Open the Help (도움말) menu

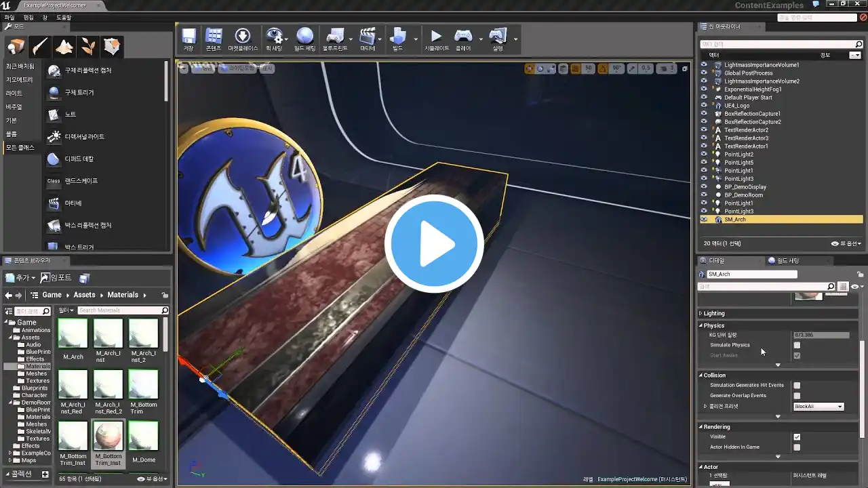point(64,18)
